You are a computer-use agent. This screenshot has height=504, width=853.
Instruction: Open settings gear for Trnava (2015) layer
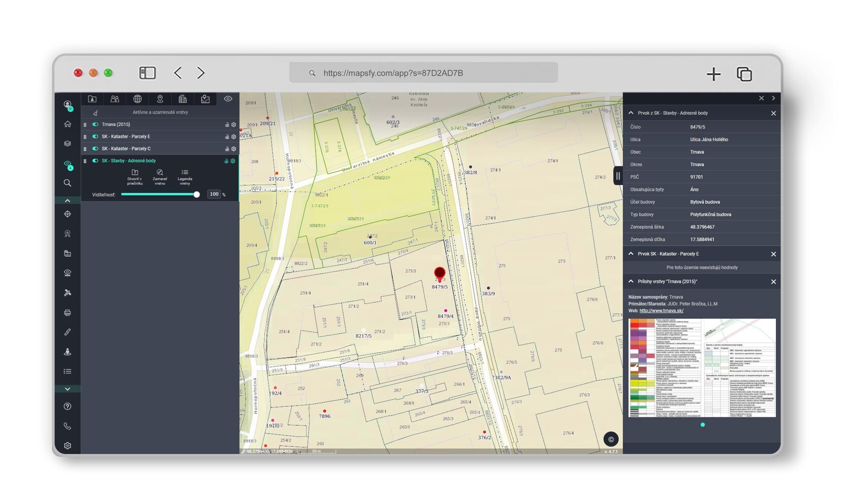click(234, 124)
